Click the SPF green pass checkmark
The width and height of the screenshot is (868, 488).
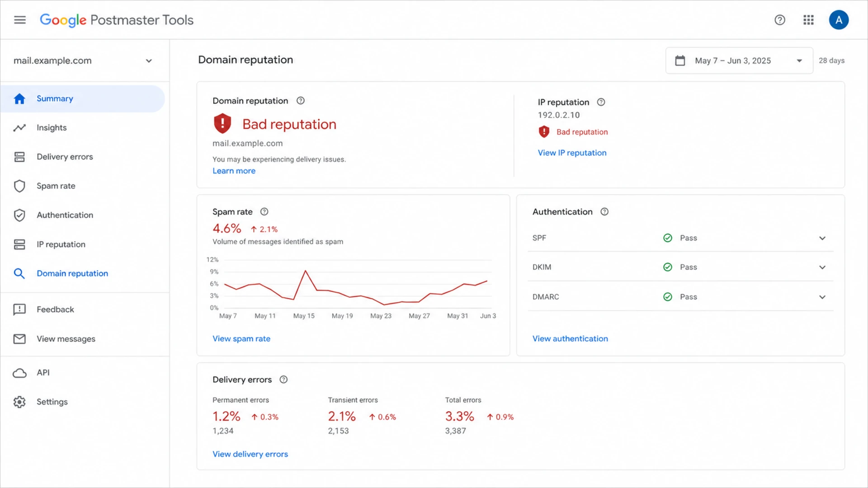668,238
